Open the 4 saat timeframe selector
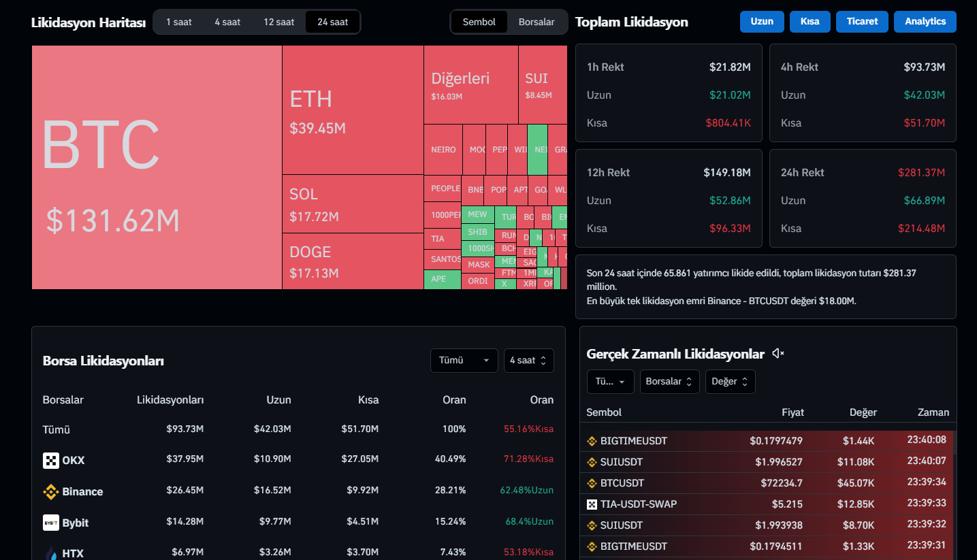The width and height of the screenshot is (977, 560). coord(528,361)
